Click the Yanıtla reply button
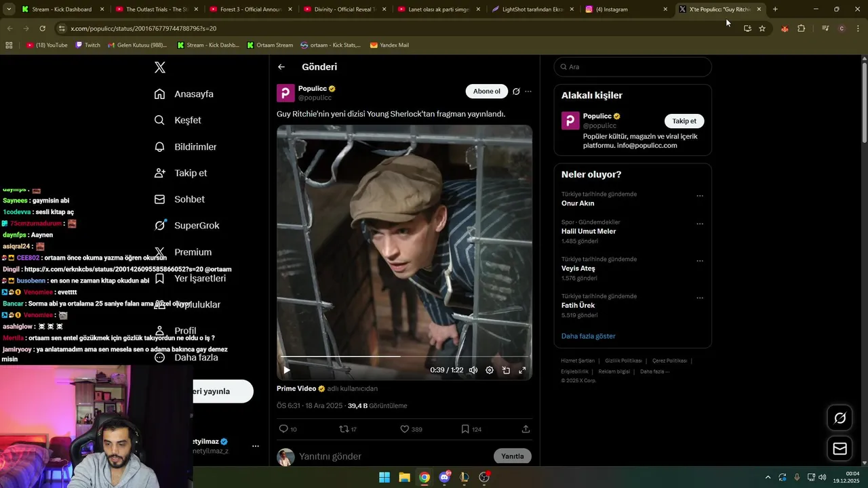Image resolution: width=868 pixels, height=488 pixels. coord(513,456)
